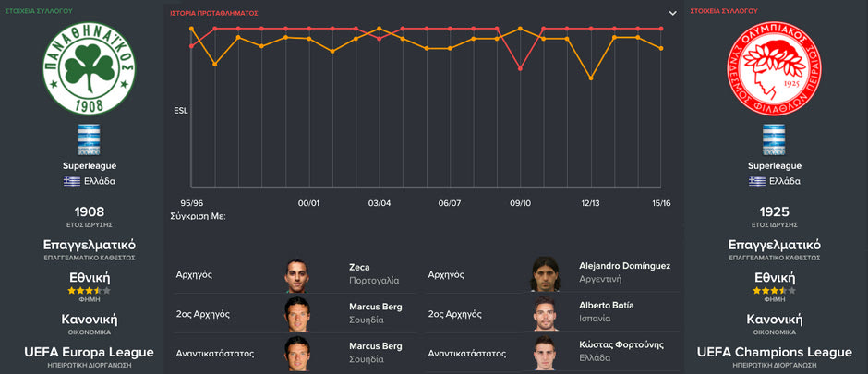Click the Superleague logo under Olympiacos
Screen dimensions: 868x374
(x=774, y=139)
